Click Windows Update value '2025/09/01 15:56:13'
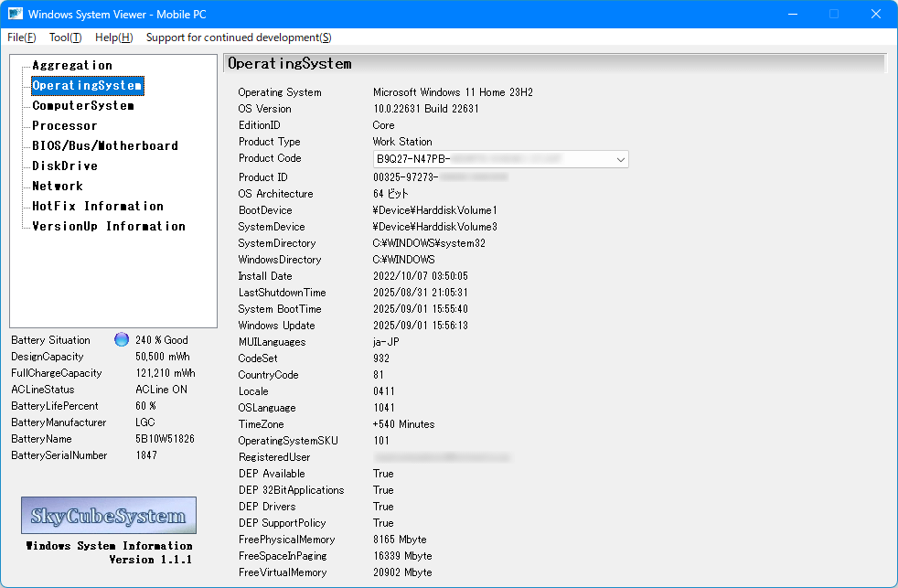The height and width of the screenshot is (588, 898). [421, 326]
